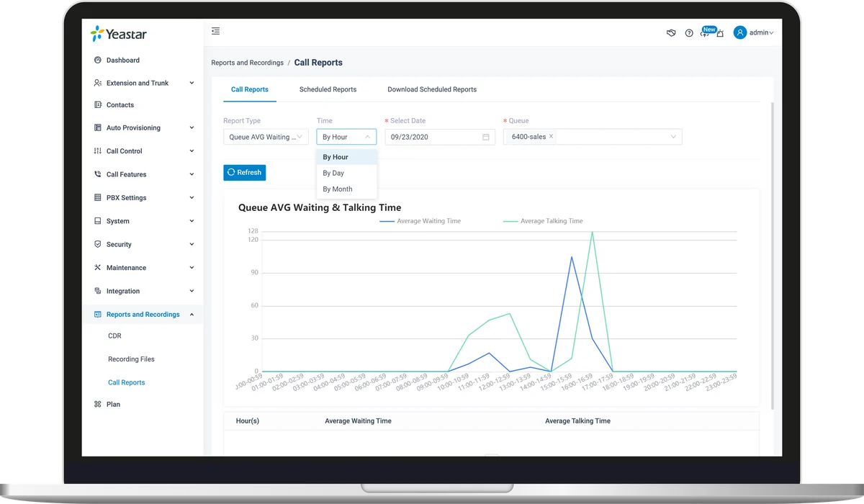Click the Dashboard icon in the sidebar
This screenshot has height=504, width=864.
click(x=98, y=60)
